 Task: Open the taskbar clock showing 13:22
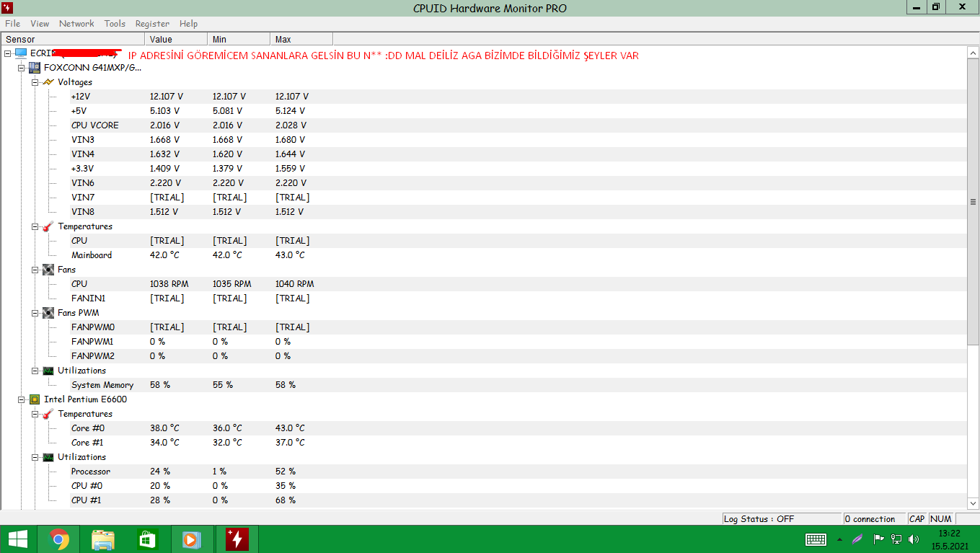(x=949, y=539)
